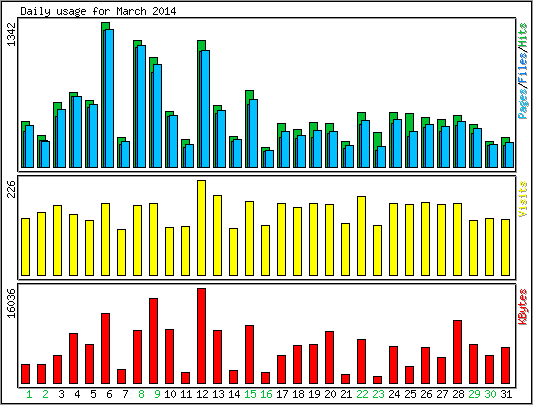Click day label 2 on the axis

(45, 394)
